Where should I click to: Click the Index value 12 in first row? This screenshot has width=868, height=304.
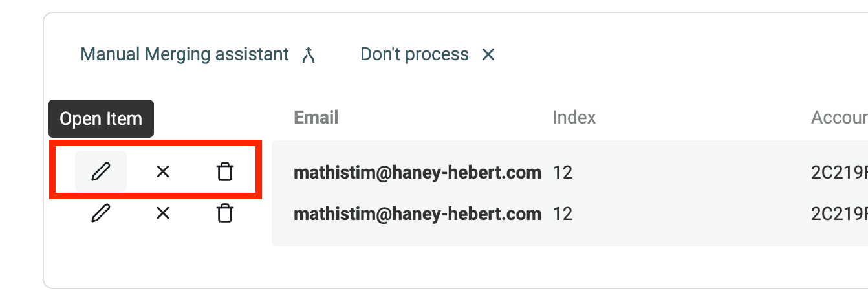[563, 173]
